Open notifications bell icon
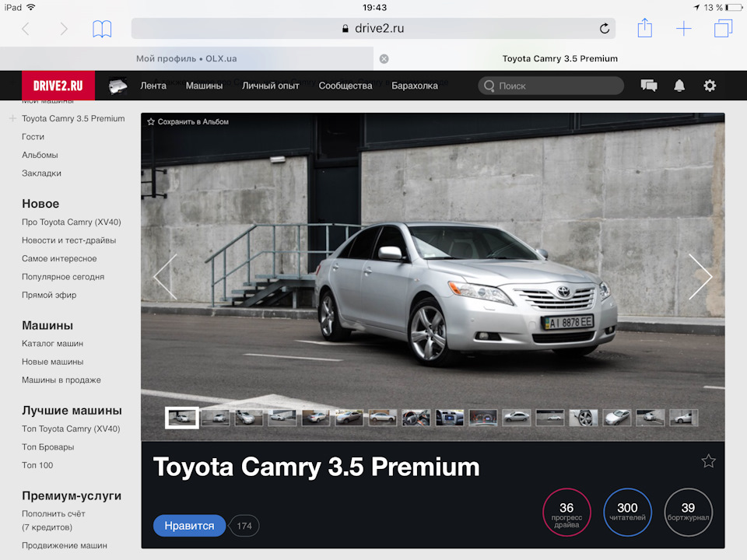747x560 pixels. click(x=679, y=86)
